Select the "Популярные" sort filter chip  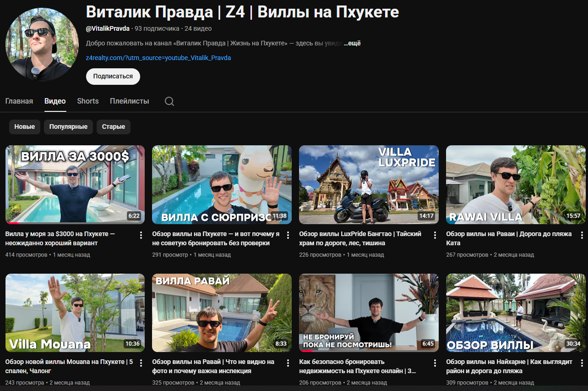[x=68, y=127]
